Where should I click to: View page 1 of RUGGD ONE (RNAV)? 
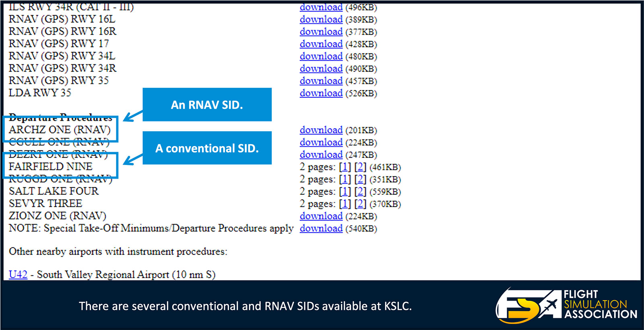(x=345, y=179)
